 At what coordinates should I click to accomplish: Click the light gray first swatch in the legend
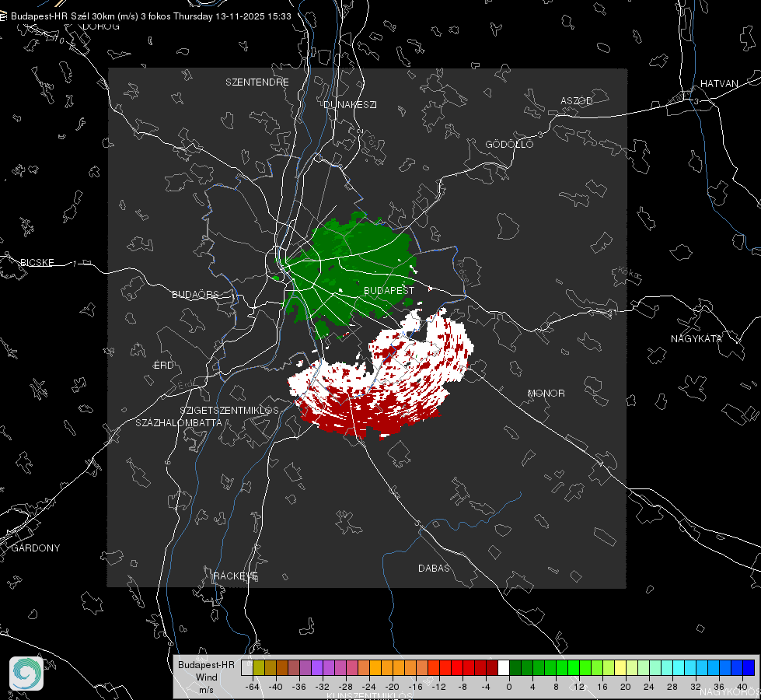(x=246, y=667)
